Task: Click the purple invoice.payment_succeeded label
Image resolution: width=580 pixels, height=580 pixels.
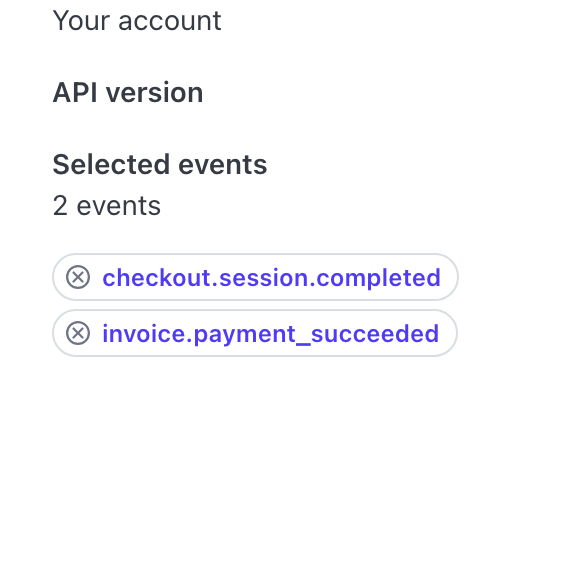Action: (271, 334)
